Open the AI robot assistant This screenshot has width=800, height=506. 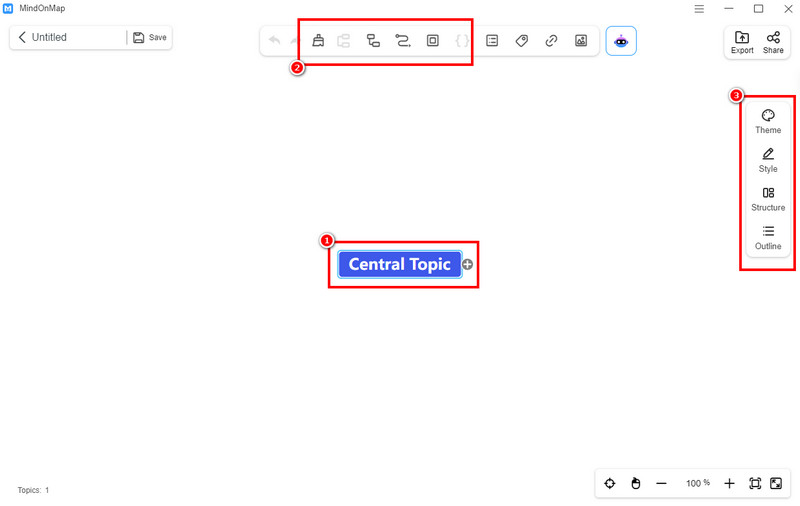(x=621, y=41)
